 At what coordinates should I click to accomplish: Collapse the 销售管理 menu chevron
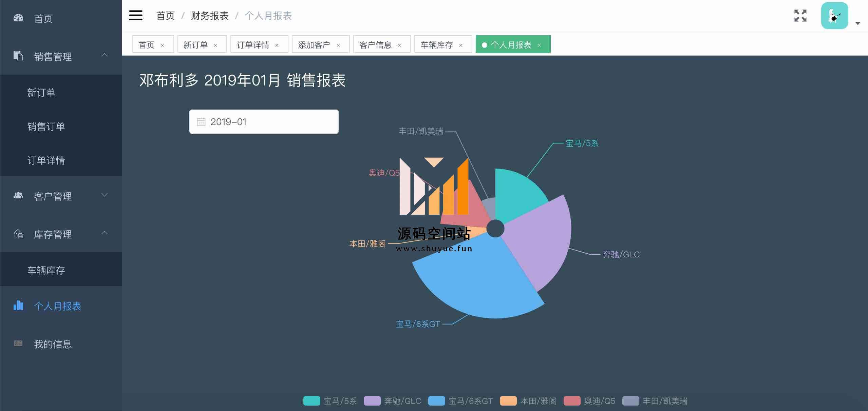[105, 55]
